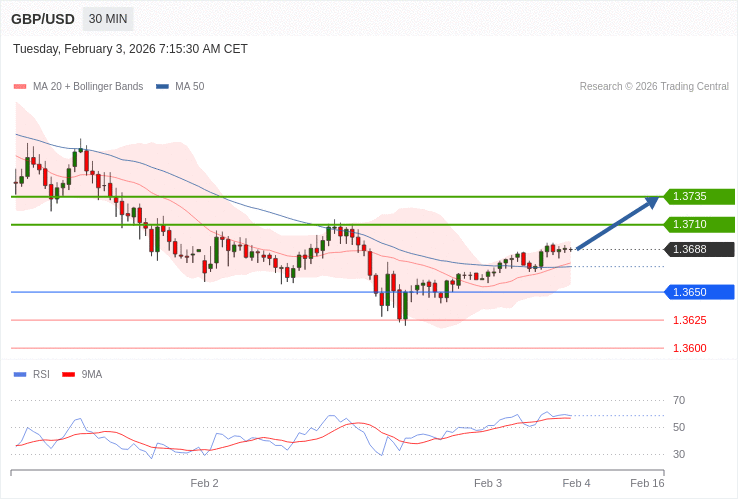
Task: Click the 9MA legend label
Action: [92, 374]
